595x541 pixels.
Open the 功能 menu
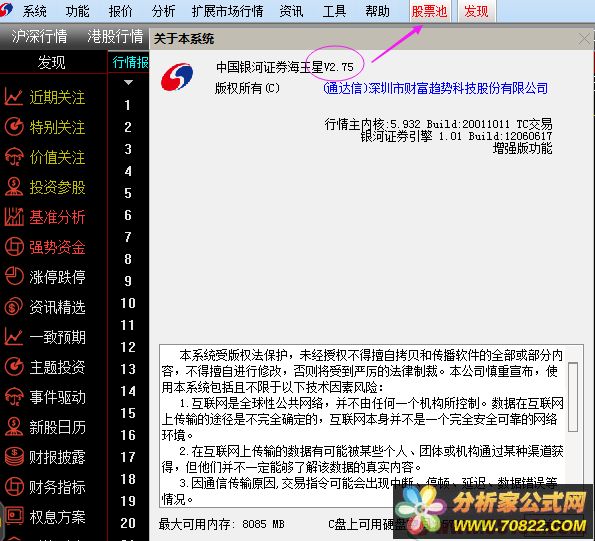77,11
